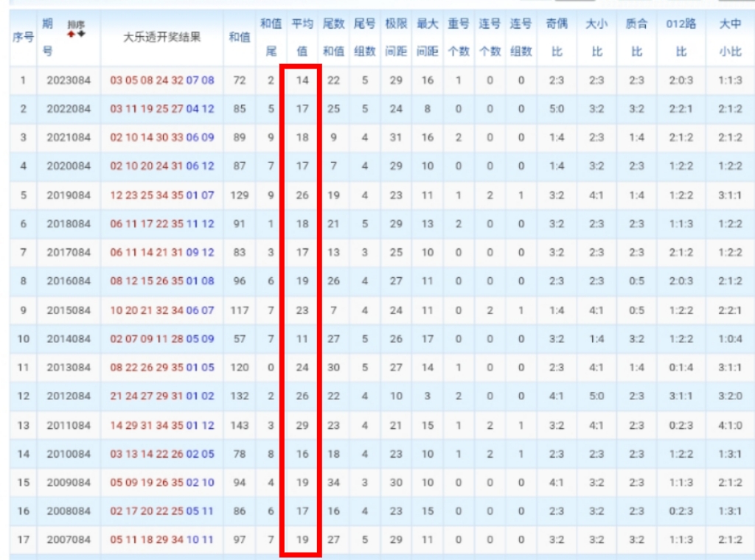
Task: Select draw result 06 11 17 22 35 11 12
Action: pyautogui.click(x=161, y=224)
